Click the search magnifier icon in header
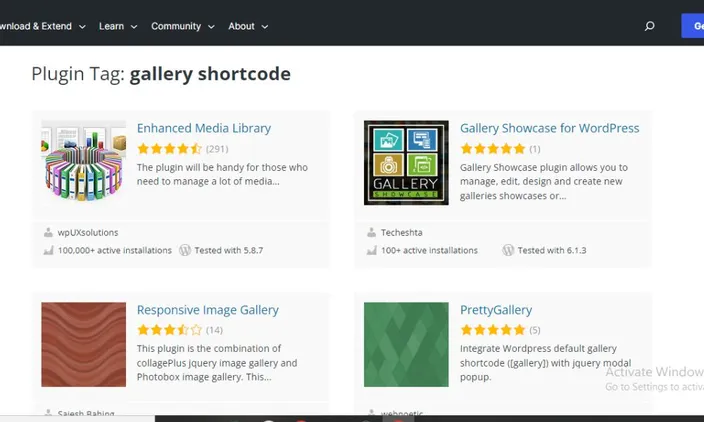Viewport: 704px width, 422px height. [x=649, y=26]
